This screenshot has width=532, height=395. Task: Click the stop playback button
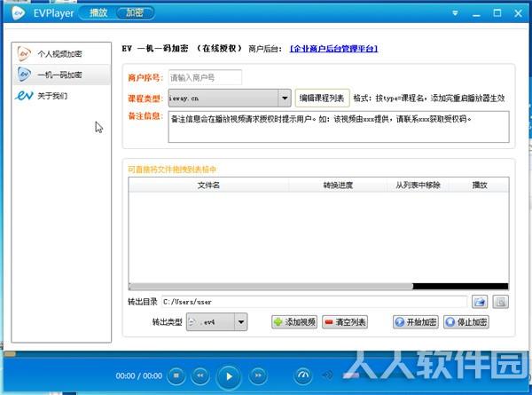click(176, 375)
